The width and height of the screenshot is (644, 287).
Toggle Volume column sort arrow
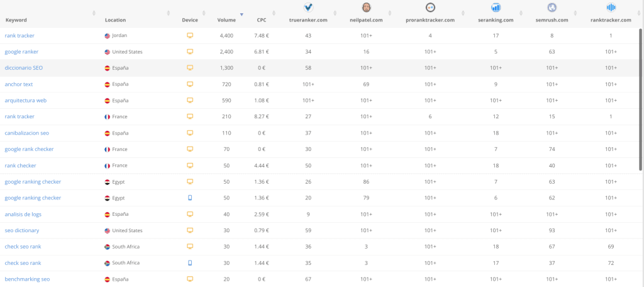click(x=241, y=15)
